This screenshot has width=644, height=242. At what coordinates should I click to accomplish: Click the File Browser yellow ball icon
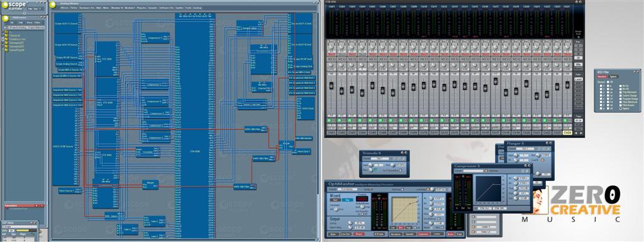(x=5, y=18)
